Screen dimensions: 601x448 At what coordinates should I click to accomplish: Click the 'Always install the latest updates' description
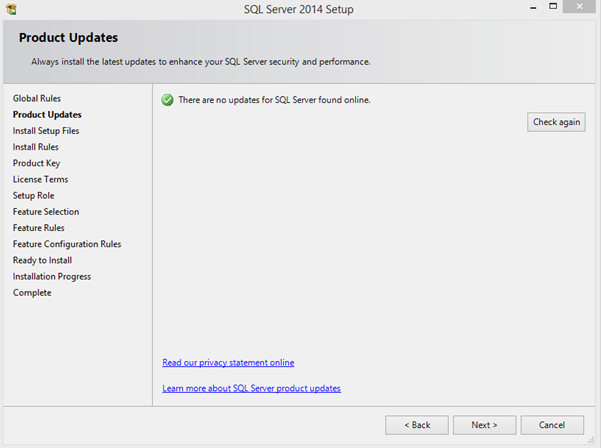coord(201,62)
